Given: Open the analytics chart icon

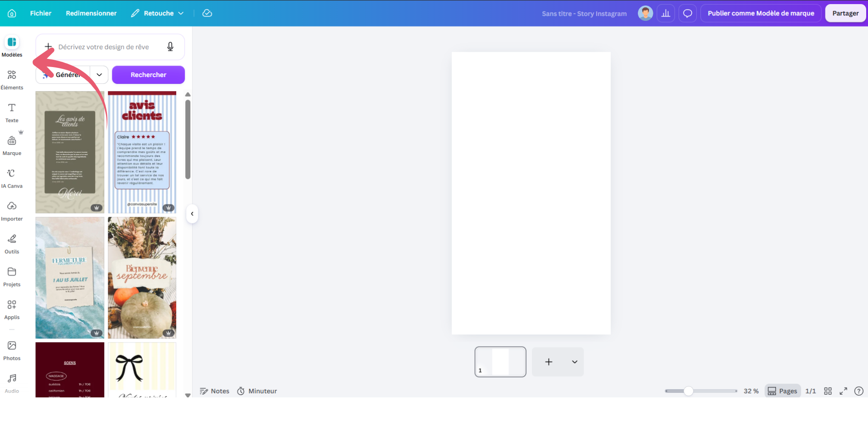Looking at the screenshot, I should tap(666, 13).
